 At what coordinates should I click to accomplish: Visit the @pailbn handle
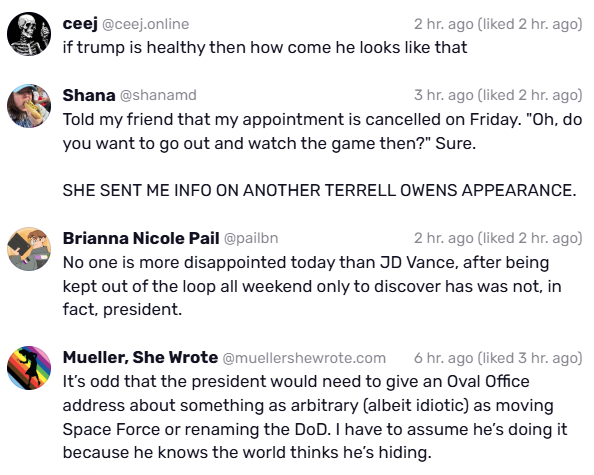(251, 238)
